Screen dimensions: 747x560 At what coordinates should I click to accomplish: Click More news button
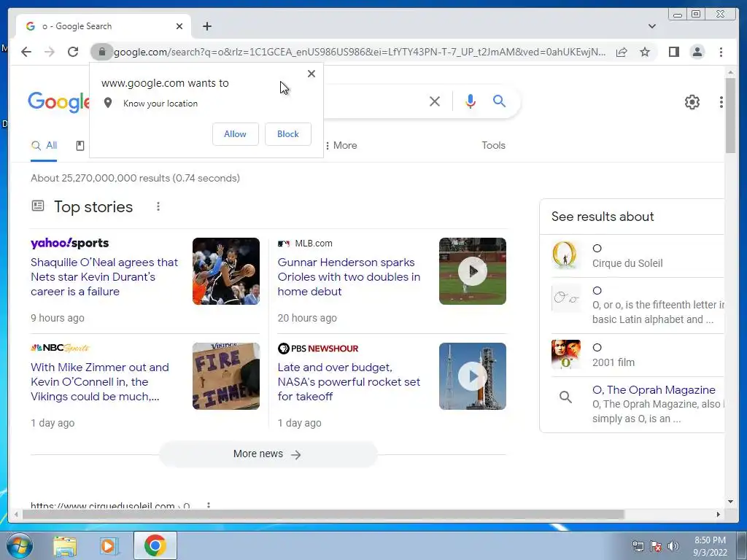pos(268,454)
